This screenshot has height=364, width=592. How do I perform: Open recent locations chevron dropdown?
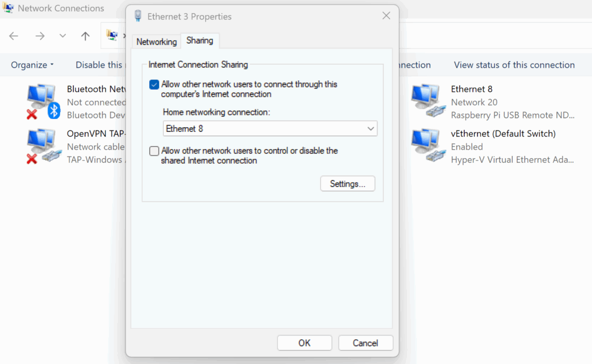pyautogui.click(x=62, y=36)
